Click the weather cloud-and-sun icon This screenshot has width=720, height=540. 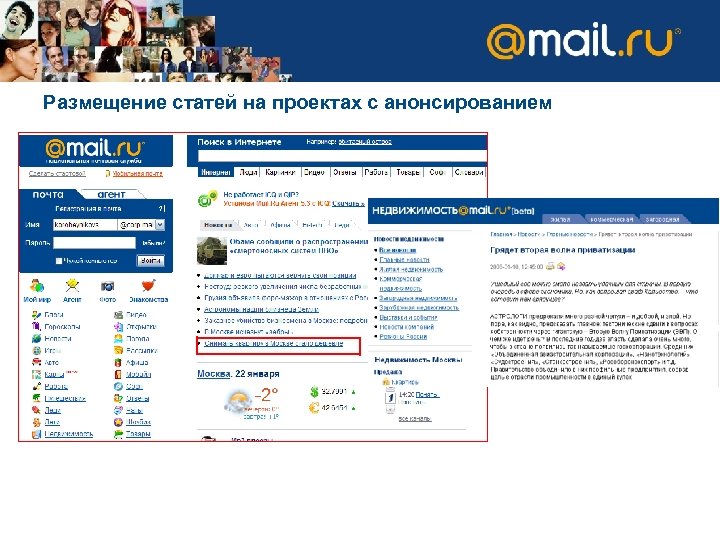[x=238, y=400]
